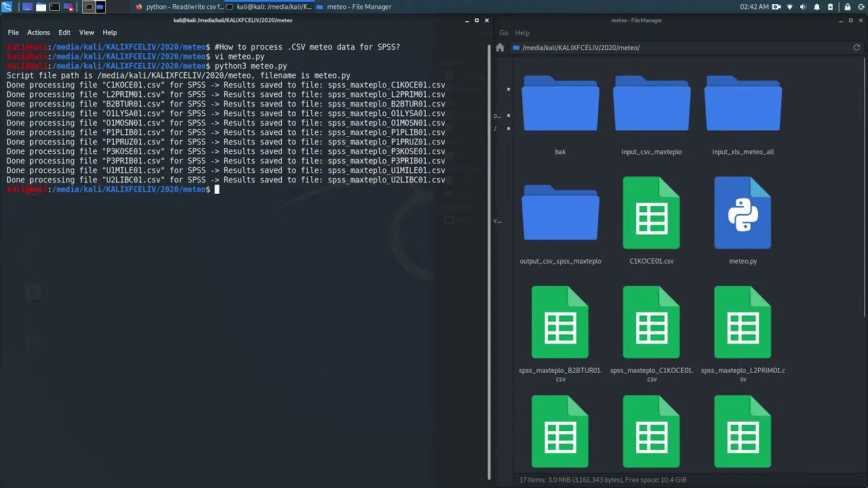Viewport: 868px width, 488px height.
Task: Click the terminal command prompt cursor
Action: pyautogui.click(x=217, y=190)
